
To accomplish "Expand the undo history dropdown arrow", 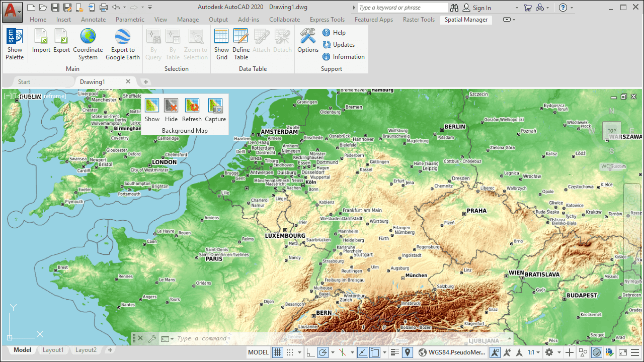I will pyautogui.click(x=124, y=8).
